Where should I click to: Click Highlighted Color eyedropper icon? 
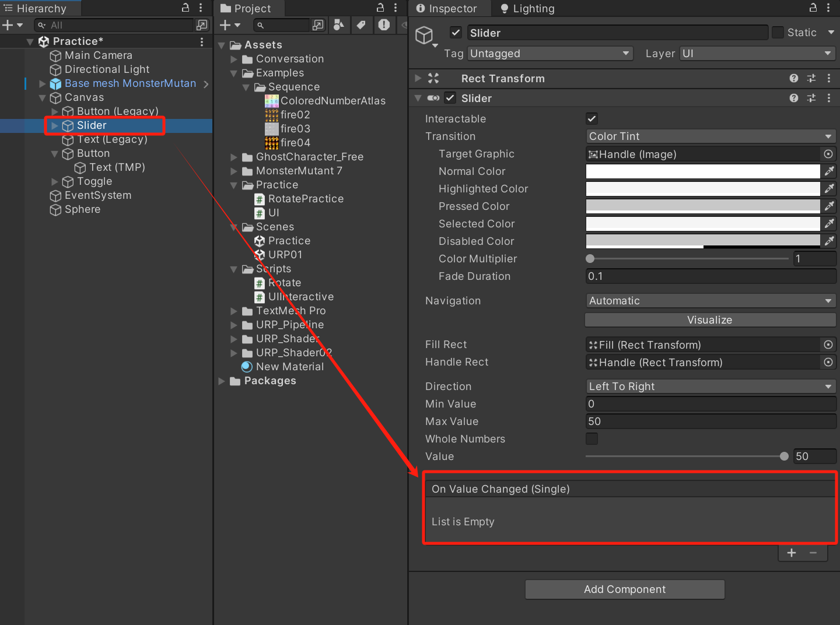[829, 189]
